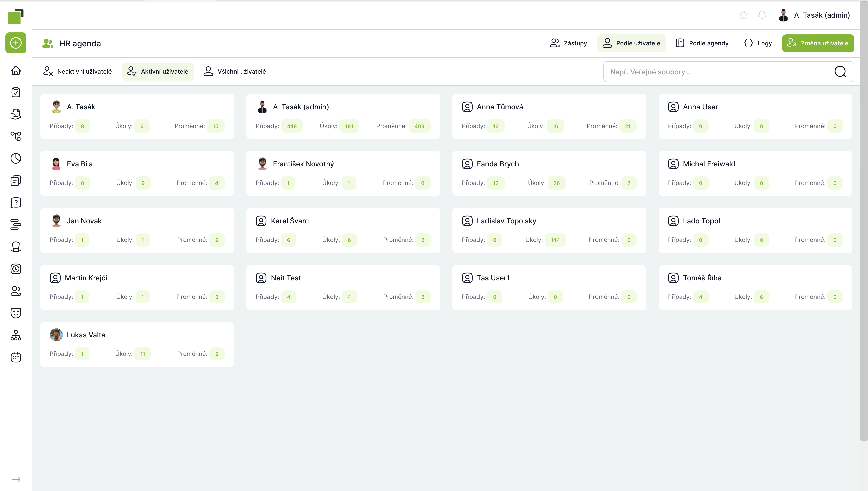Image resolution: width=868 pixels, height=491 pixels.
Task: Open Karel Švarc user card
Action: click(x=343, y=230)
